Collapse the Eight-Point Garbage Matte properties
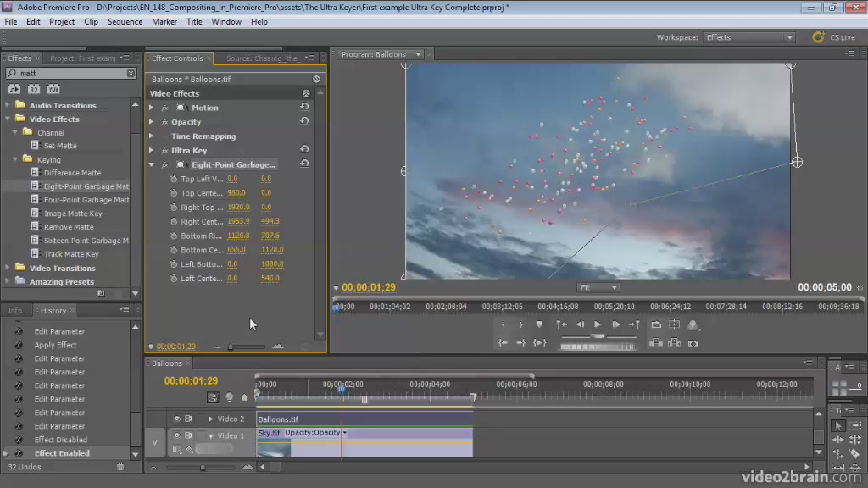The height and width of the screenshot is (488, 868). [x=151, y=164]
